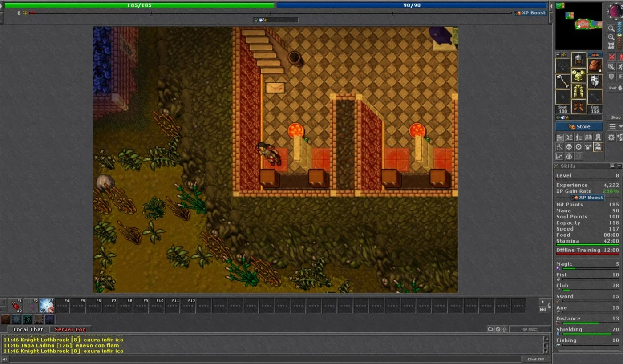Screen dimensions: 623x364
Task: Open the ignore list icon in chat
Action: pos(498,329)
